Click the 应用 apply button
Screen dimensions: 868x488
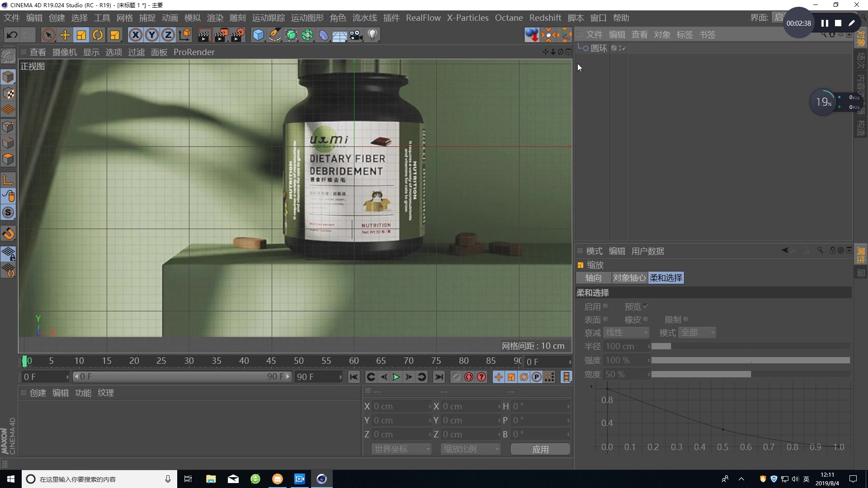[x=540, y=449]
